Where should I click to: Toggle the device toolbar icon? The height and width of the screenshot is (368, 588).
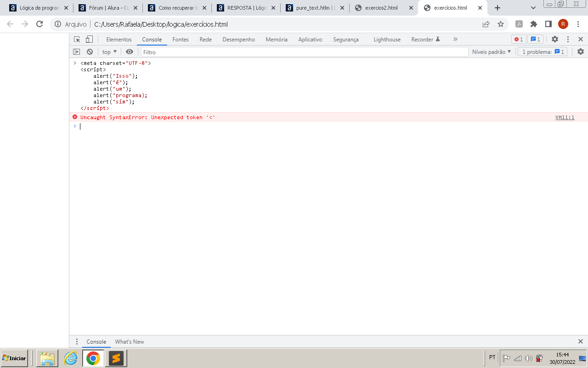90,40
